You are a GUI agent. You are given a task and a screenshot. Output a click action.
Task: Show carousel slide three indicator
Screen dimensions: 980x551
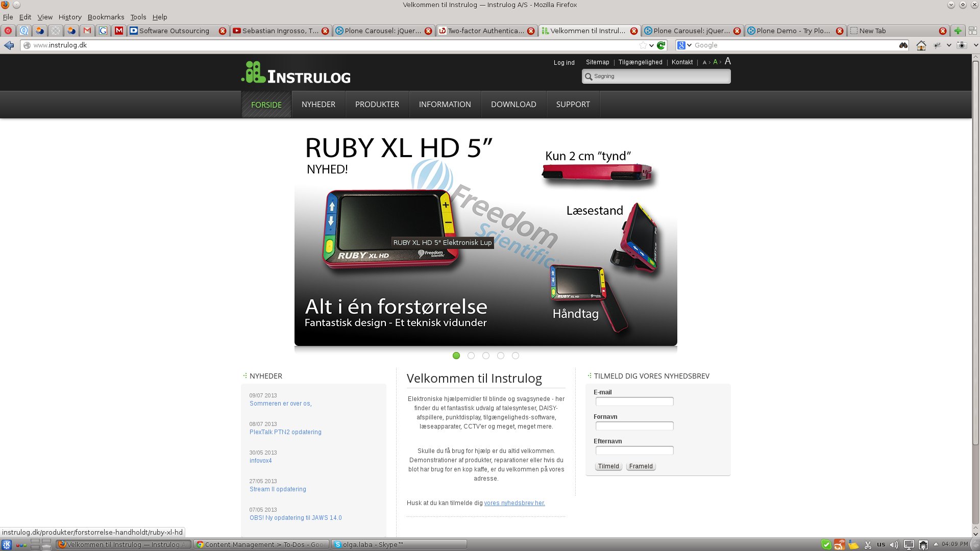point(486,356)
